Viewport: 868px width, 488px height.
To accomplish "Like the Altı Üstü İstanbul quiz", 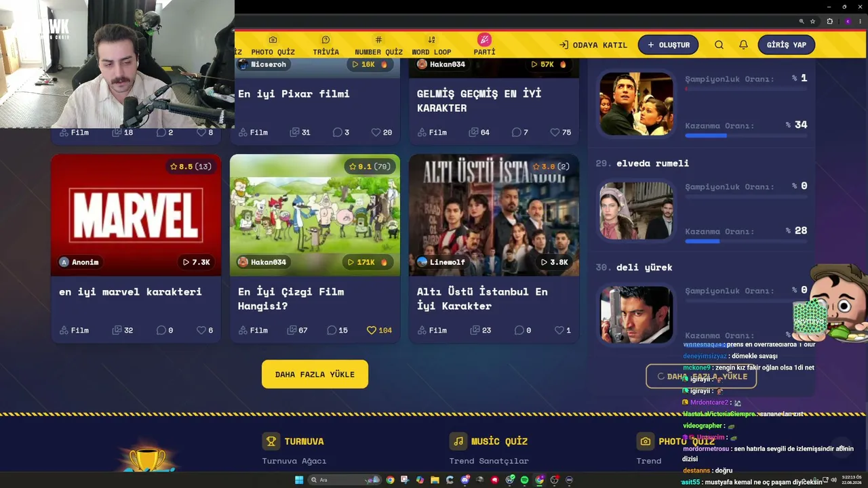I will click(563, 330).
